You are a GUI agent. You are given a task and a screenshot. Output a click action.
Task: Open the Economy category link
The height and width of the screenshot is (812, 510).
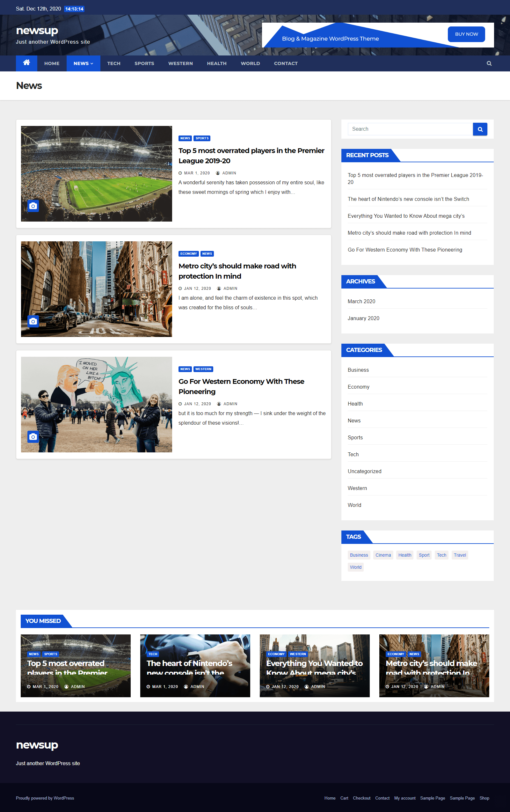coord(358,387)
